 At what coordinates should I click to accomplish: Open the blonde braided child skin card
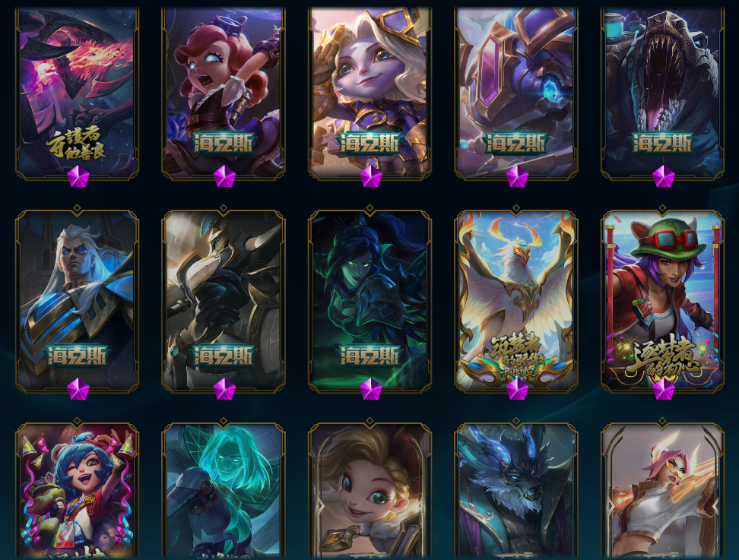click(370, 491)
